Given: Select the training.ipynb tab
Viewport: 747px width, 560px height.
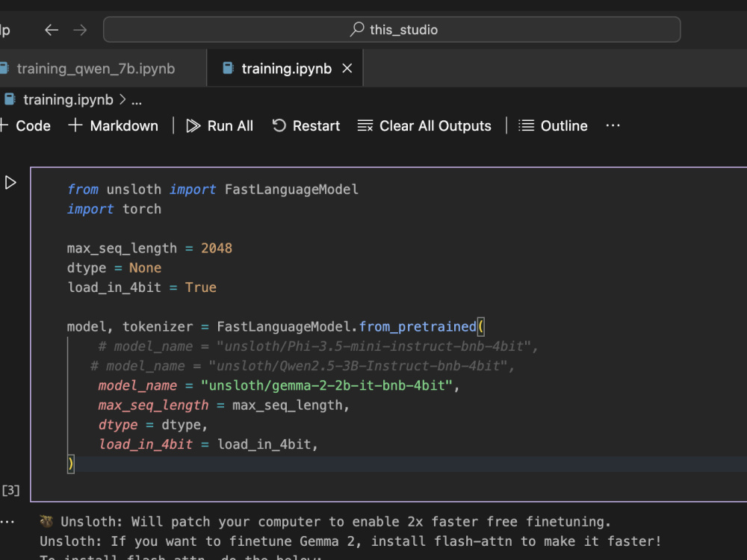Looking at the screenshot, I should click(x=285, y=69).
